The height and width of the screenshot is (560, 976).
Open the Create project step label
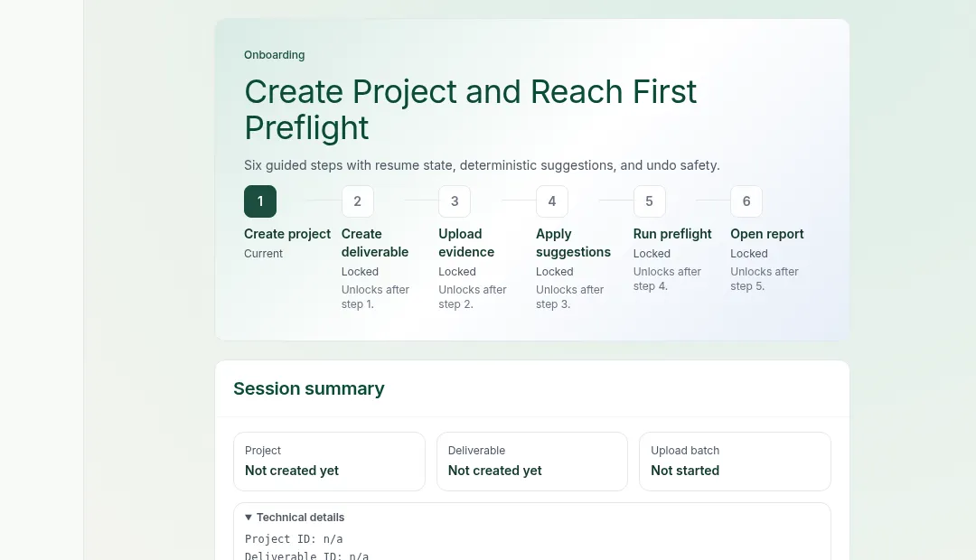[287, 234]
